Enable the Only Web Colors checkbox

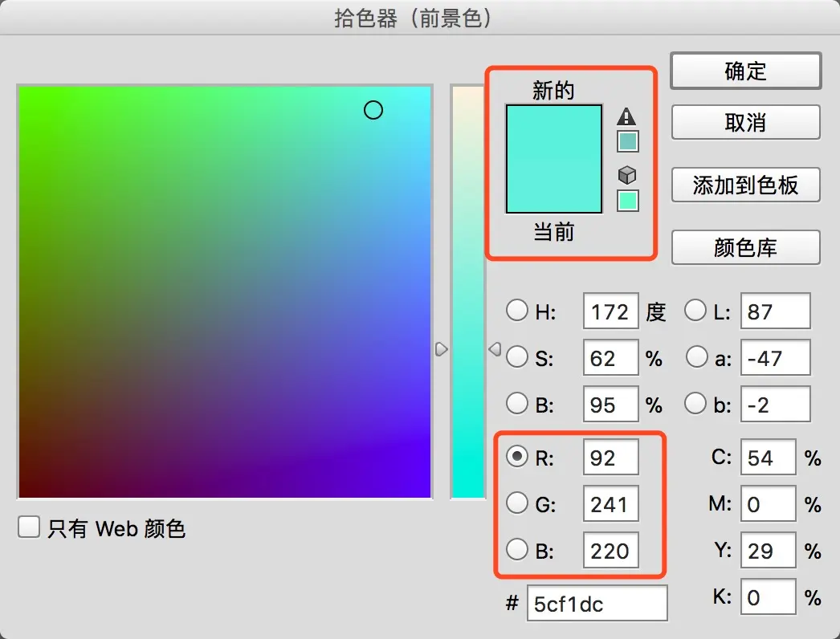click(x=29, y=527)
